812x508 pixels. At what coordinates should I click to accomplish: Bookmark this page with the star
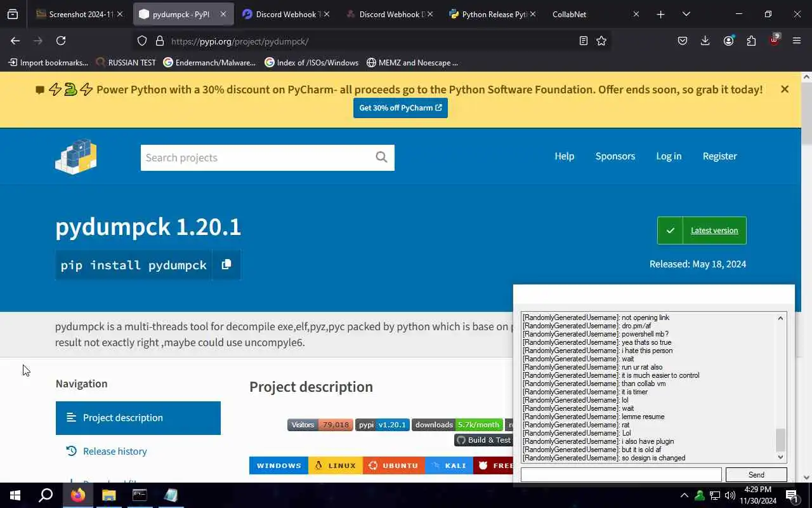point(601,41)
